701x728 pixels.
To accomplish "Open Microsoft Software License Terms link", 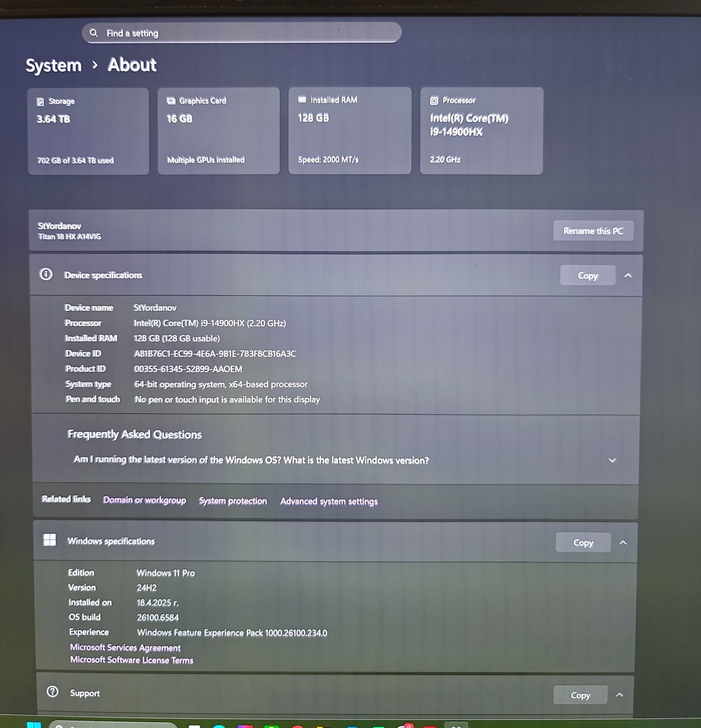I will tap(132, 660).
